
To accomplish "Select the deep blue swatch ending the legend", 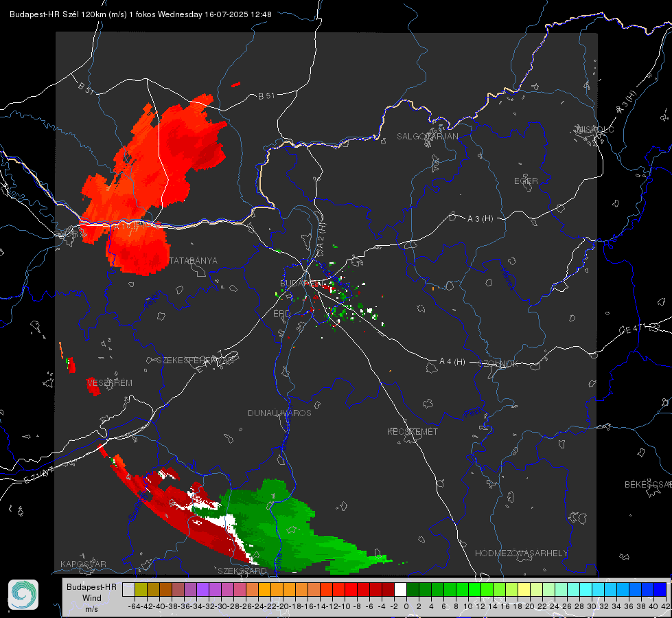I will (660, 589).
